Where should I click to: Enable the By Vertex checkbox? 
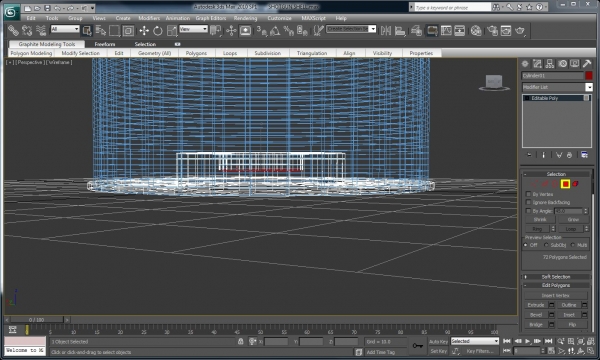(x=528, y=194)
